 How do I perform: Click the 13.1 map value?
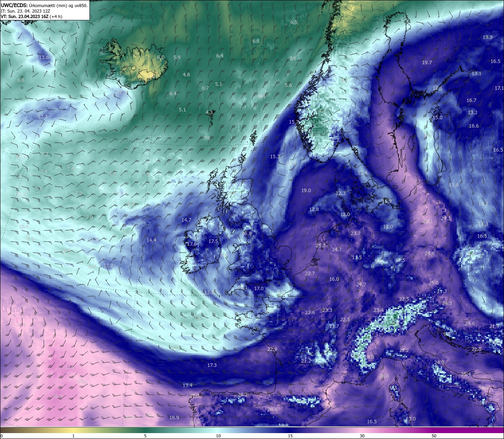pos(476,74)
